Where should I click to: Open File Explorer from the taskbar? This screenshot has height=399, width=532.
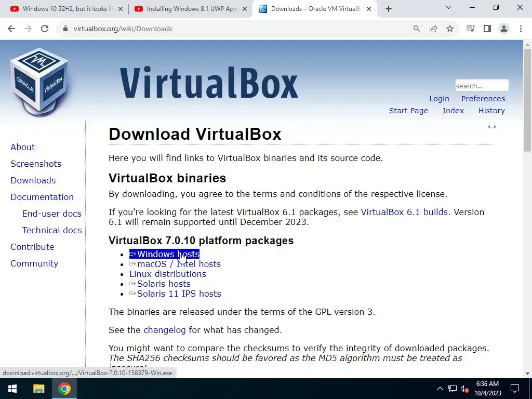coord(38,389)
